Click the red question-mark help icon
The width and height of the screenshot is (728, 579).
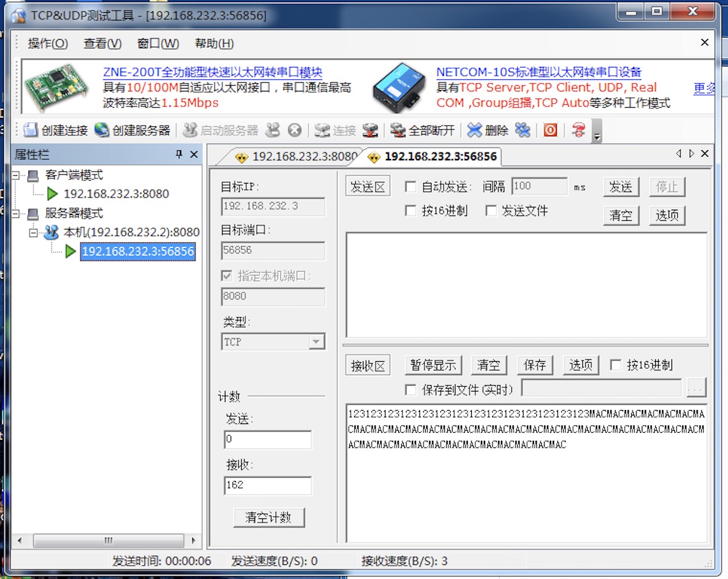(x=578, y=130)
